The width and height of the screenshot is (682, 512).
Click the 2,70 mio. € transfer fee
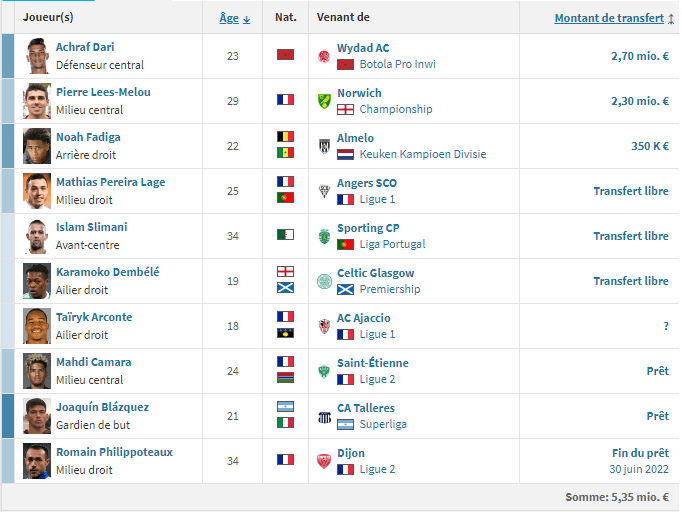(x=640, y=56)
